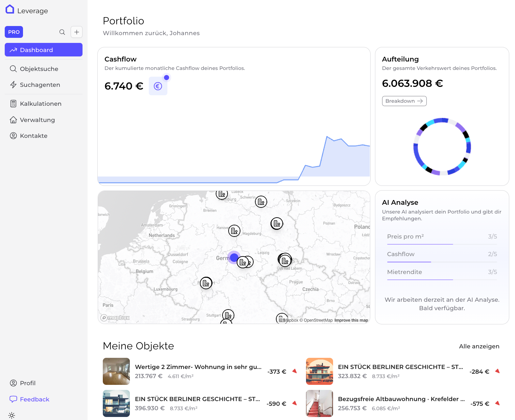
Task: Click the plus icon to add a new item
Action: [76, 32]
